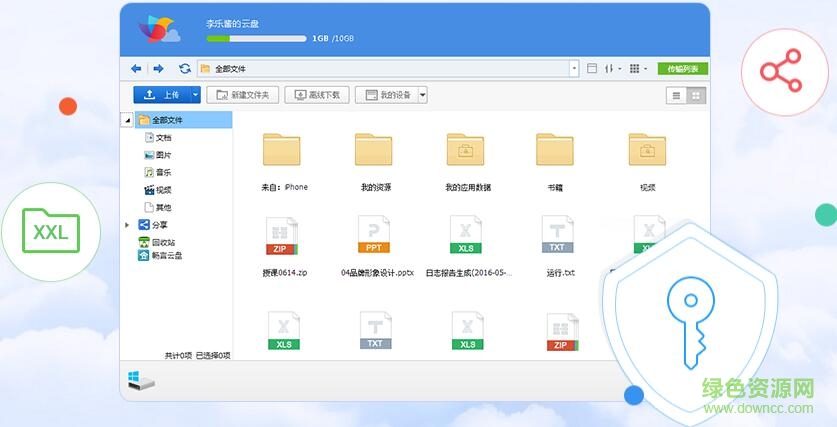This screenshot has width=837, height=427.
Task: Click the Windows drive icon in bottom bar
Action: coord(141,379)
